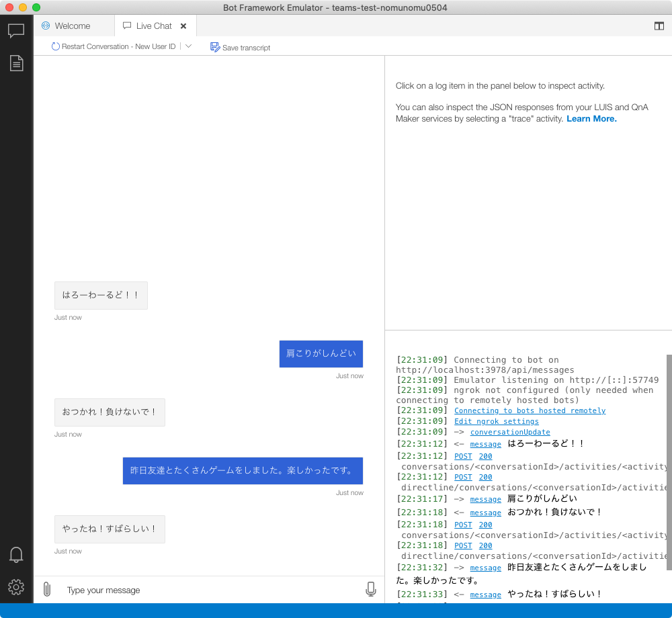Toggle the inspector layout icon top-right
672x618 pixels.
pyautogui.click(x=659, y=26)
